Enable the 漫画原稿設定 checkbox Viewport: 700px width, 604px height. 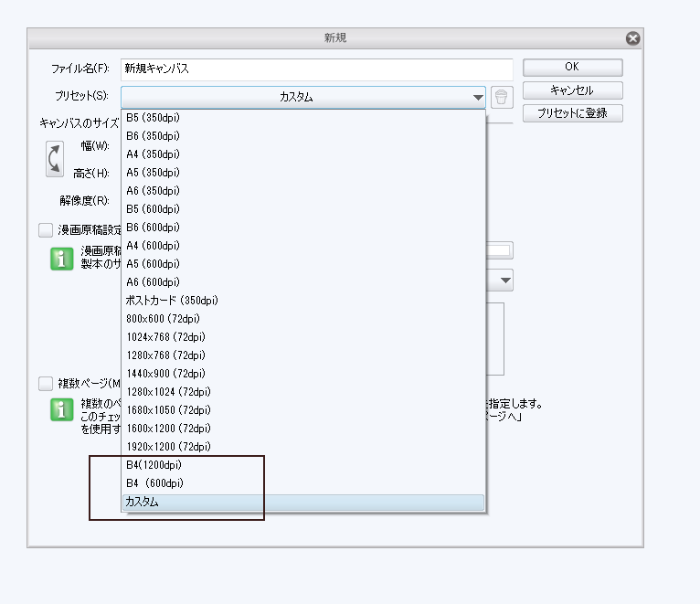[x=46, y=230]
